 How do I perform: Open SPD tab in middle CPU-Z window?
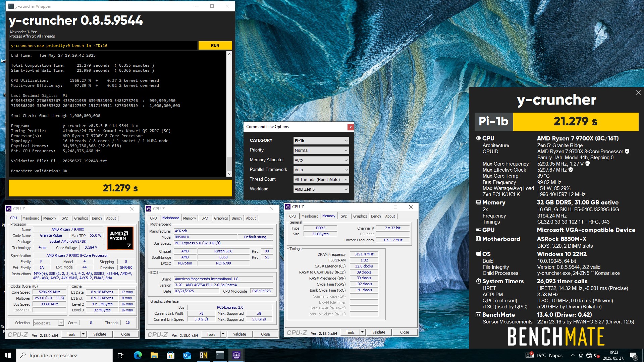coord(205,218)
